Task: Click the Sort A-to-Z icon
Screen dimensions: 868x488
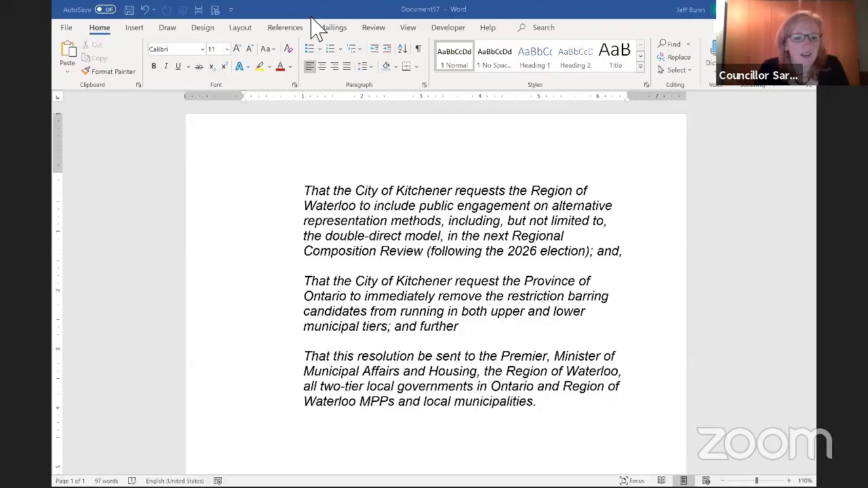Action: [x=402, y=49]
